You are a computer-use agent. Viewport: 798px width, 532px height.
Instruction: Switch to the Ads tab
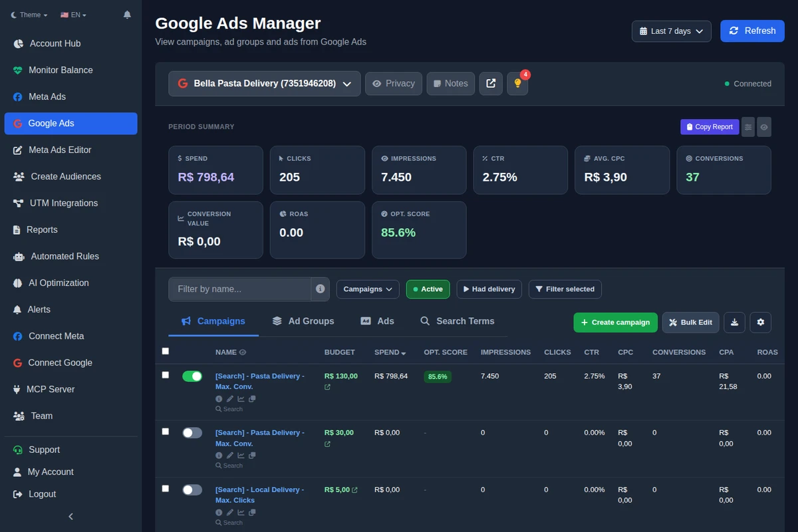pyautogui.click(x=377, y=321)
